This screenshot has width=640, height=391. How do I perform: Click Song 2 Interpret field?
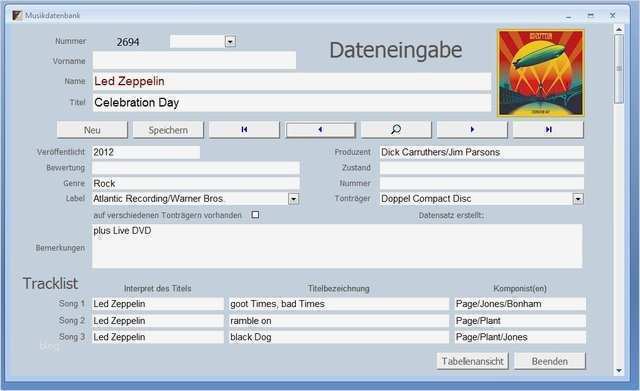click(158, 321)
